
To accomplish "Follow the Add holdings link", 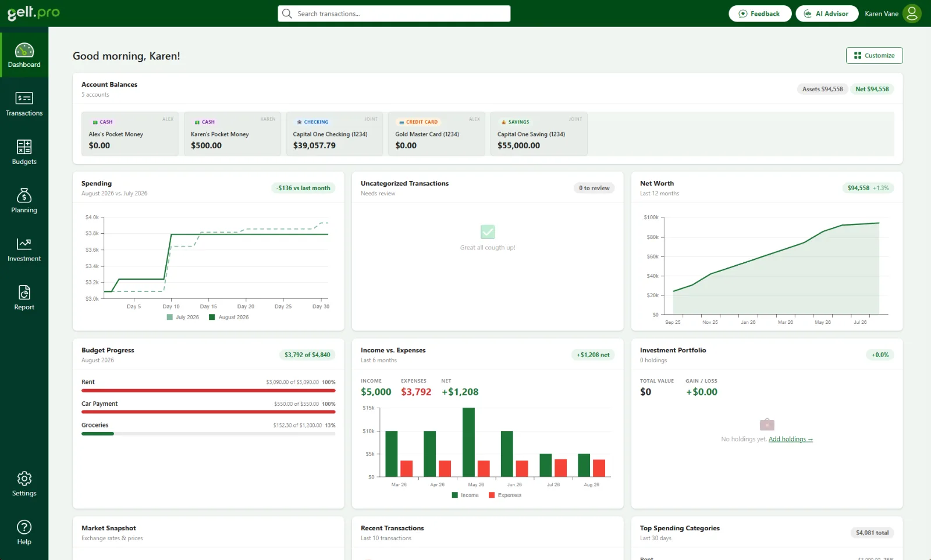I will (790, 439).
